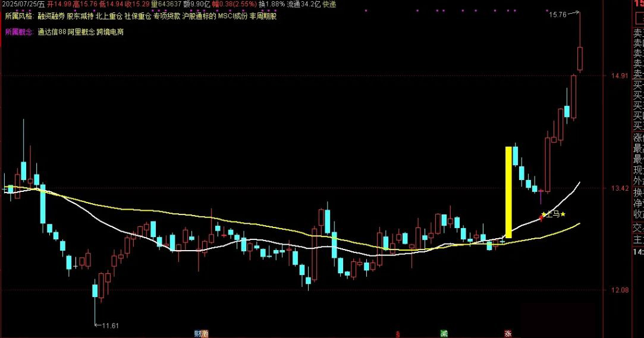Click the 非周期股 style tag
The height and width of the screenshot is (338, 644).
tap(263, 17)
